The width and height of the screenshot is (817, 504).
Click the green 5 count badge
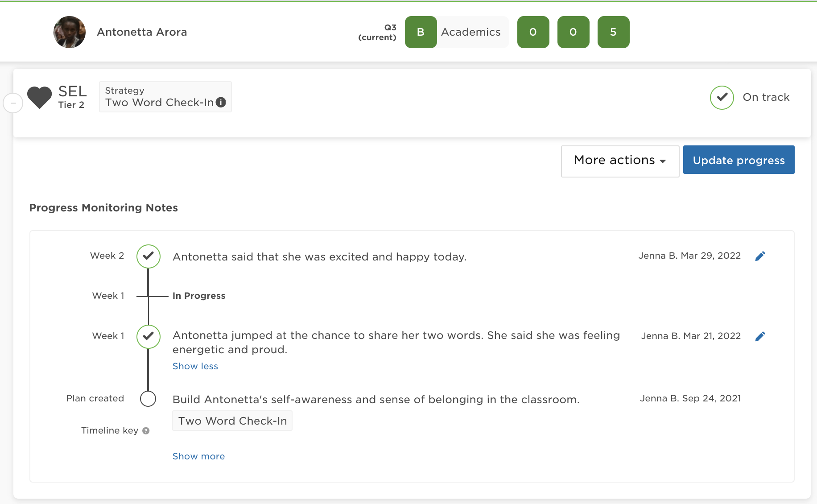click(x=614, y=32)
